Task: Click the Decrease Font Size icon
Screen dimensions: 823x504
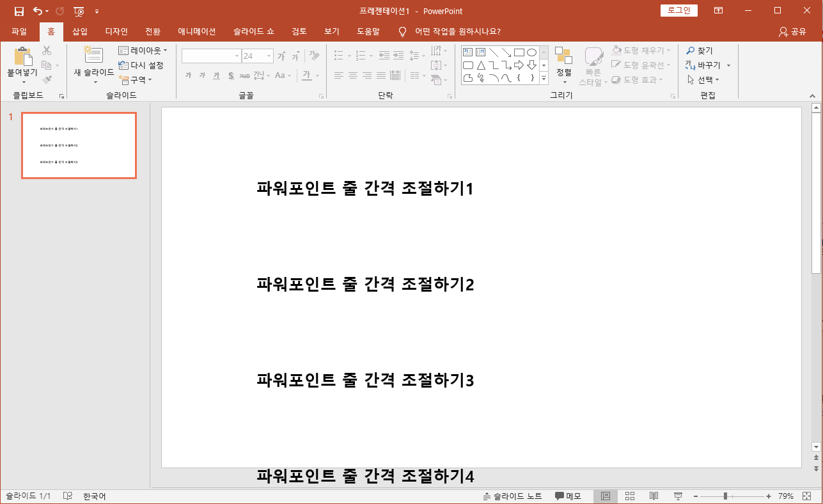Action: click(295, 56)
